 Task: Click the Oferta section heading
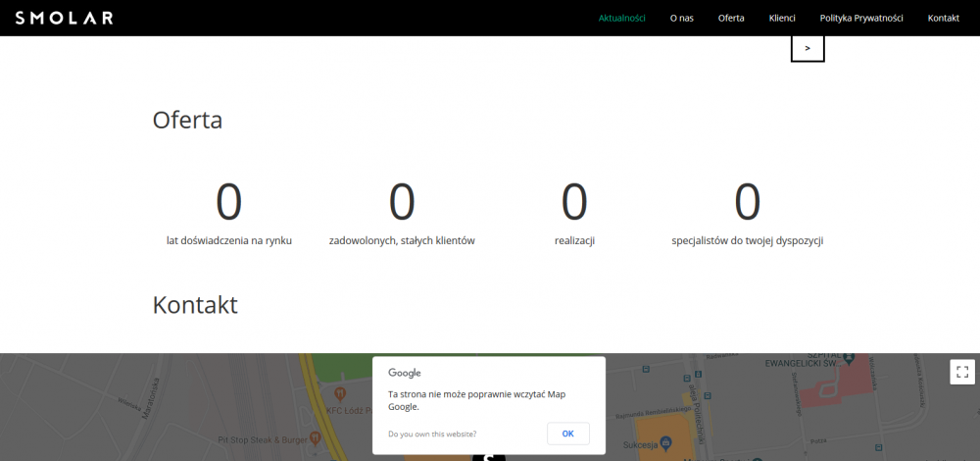187,120
